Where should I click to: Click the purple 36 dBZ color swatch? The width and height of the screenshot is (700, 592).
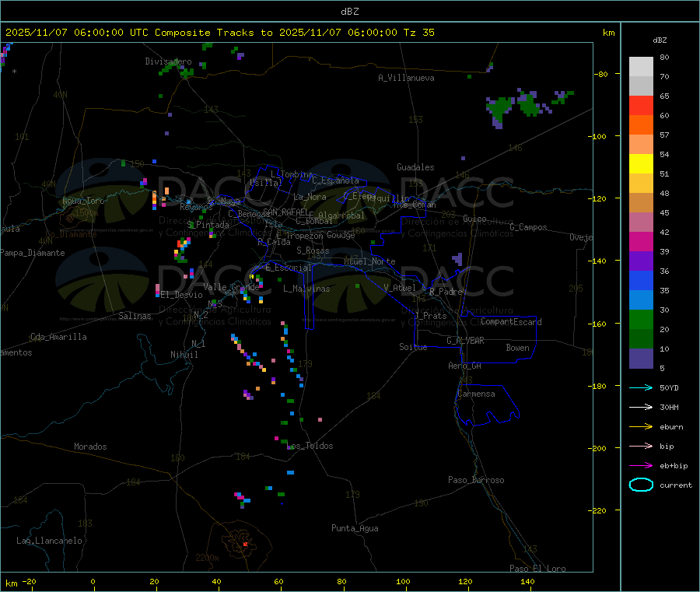(641, 261)
